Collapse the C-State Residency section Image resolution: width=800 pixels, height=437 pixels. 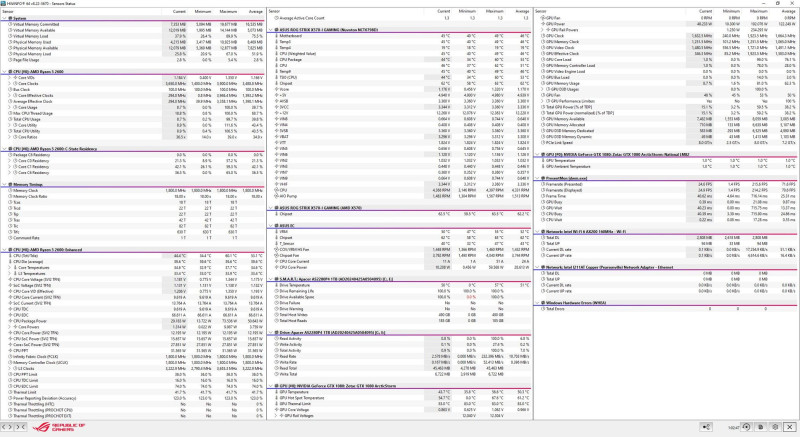tap(4, 149)
